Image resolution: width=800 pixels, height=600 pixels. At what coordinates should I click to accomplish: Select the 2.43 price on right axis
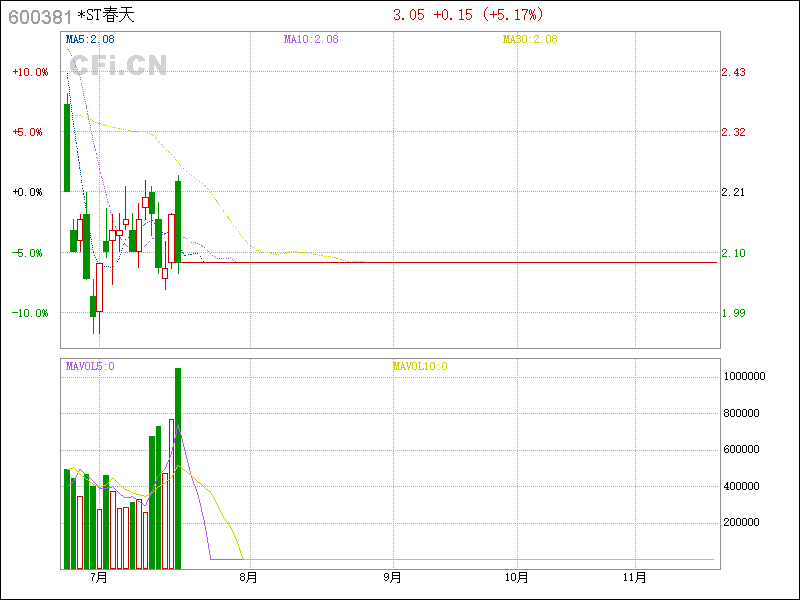734,72
